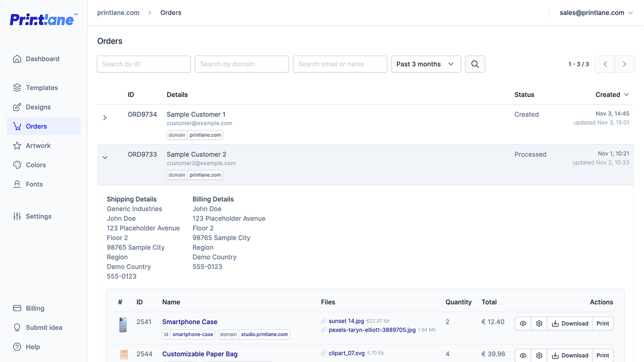Open the Templates section icon in sidebar
Viewport: 644px width, 362px height.
(x=16, y=87)
